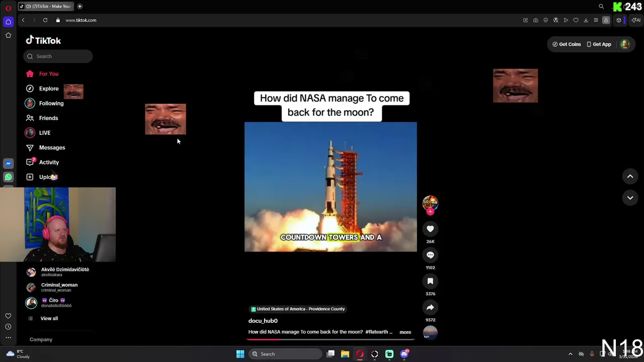Image resolution: width=644 pixels, height=362 pixels.
Task: Open the Providence County location tag
Action: tap(297, 309)
